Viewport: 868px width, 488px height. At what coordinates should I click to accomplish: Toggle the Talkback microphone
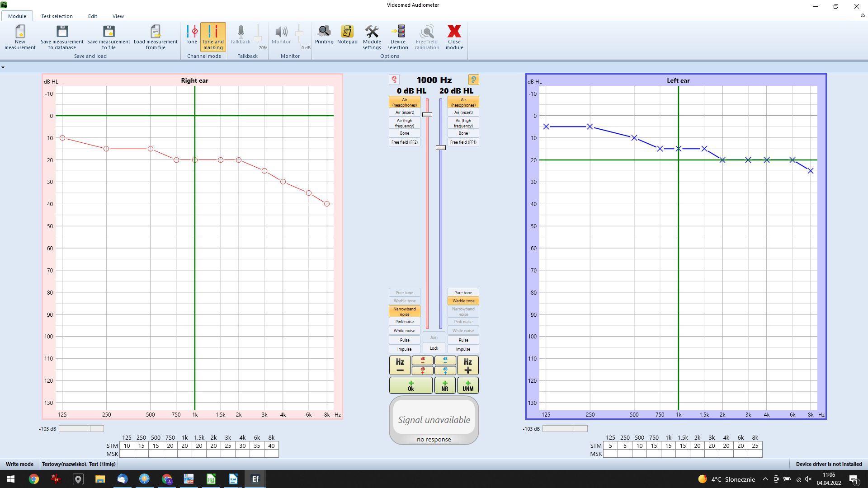coord(240,35)
